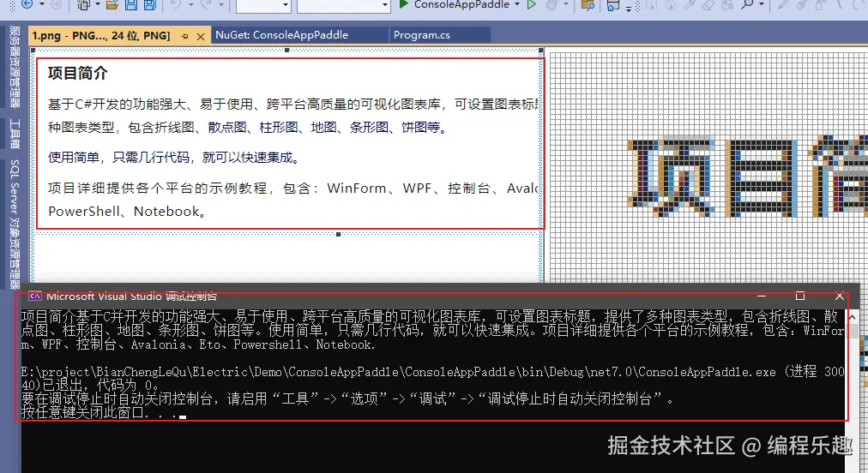Close the Visual Studio debug console window

tap(839, 296)
